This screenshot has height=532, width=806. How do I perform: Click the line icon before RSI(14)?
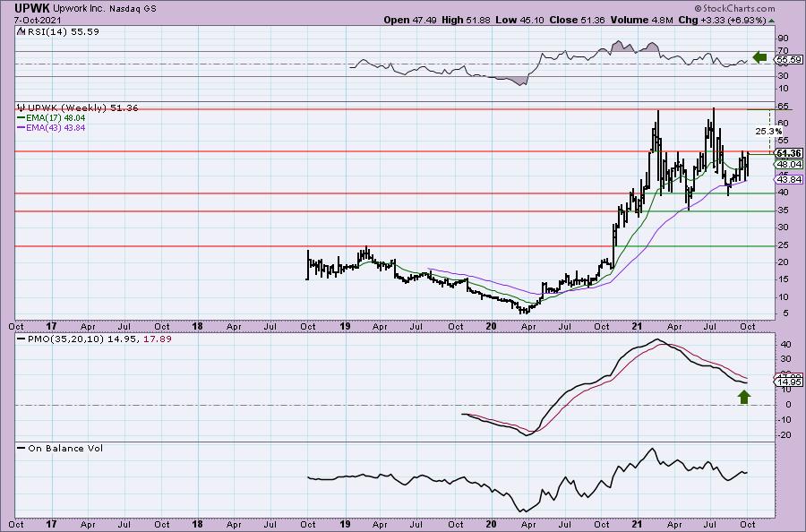tap(21, 31)
